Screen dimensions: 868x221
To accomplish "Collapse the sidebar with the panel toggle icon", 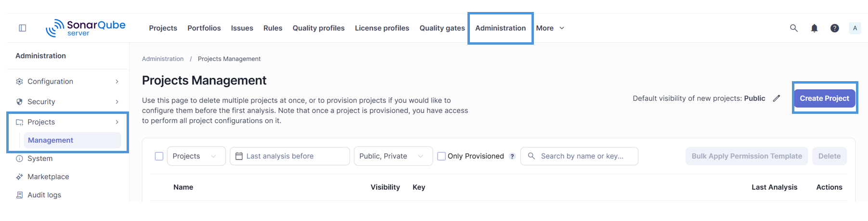I will point(22,28).
